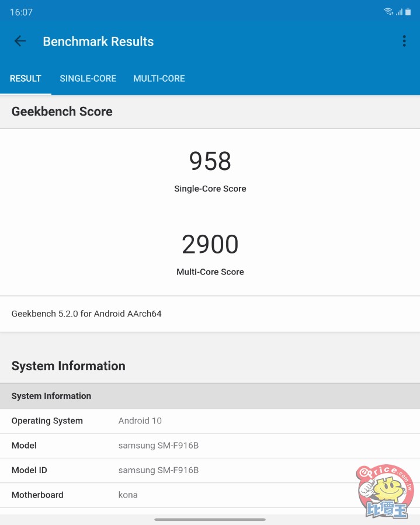Tap the clock showing 16:07

click(x=21, y=12)
